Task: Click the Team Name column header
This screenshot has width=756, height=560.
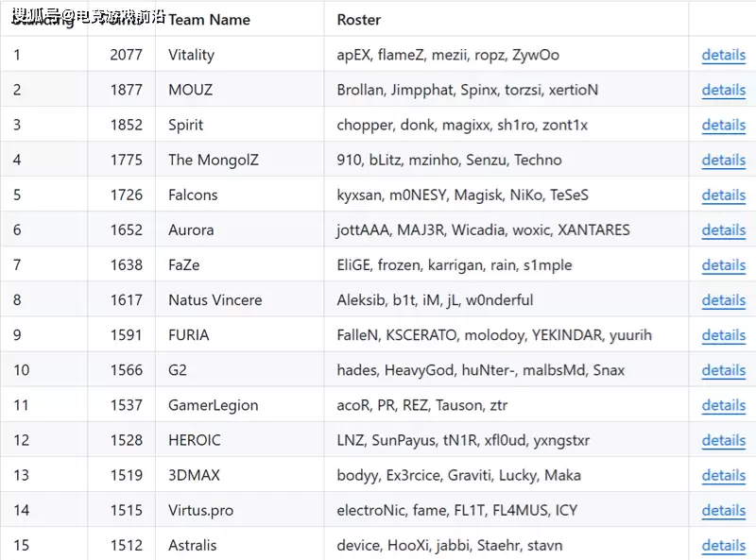Action: [x=209, y=19]
